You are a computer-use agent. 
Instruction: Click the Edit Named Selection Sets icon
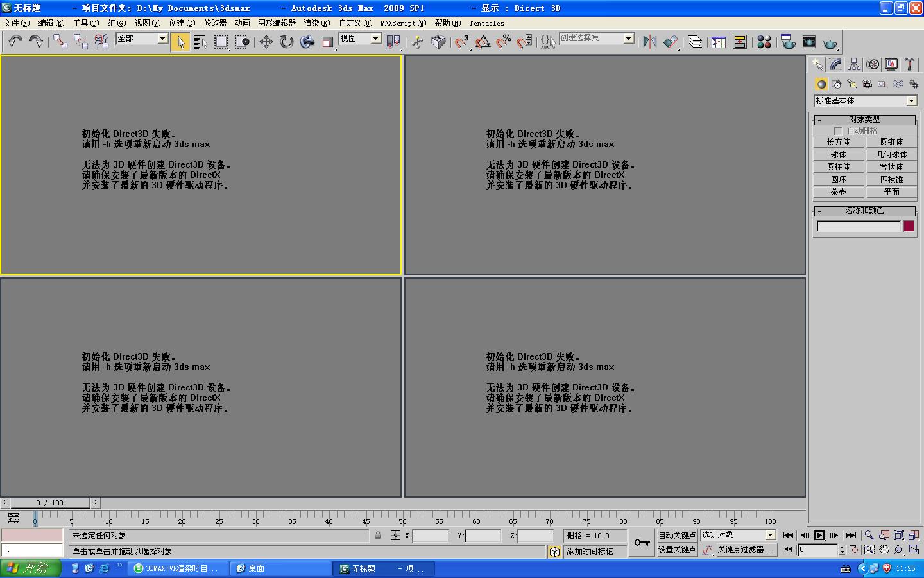click(548, 42)
